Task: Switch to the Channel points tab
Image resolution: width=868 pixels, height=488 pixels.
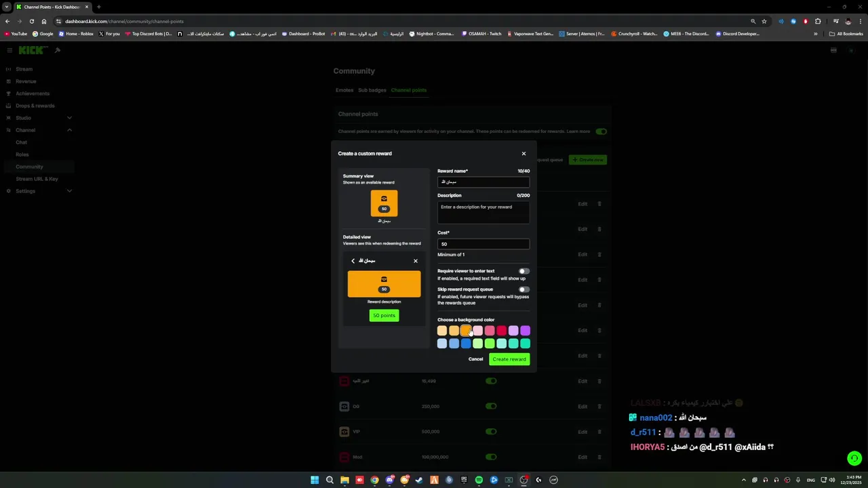Action: pos(409,90)
